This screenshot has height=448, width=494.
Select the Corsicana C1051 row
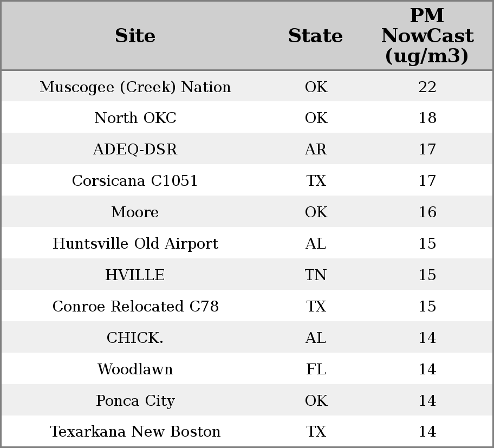click(x=135, y=181)
